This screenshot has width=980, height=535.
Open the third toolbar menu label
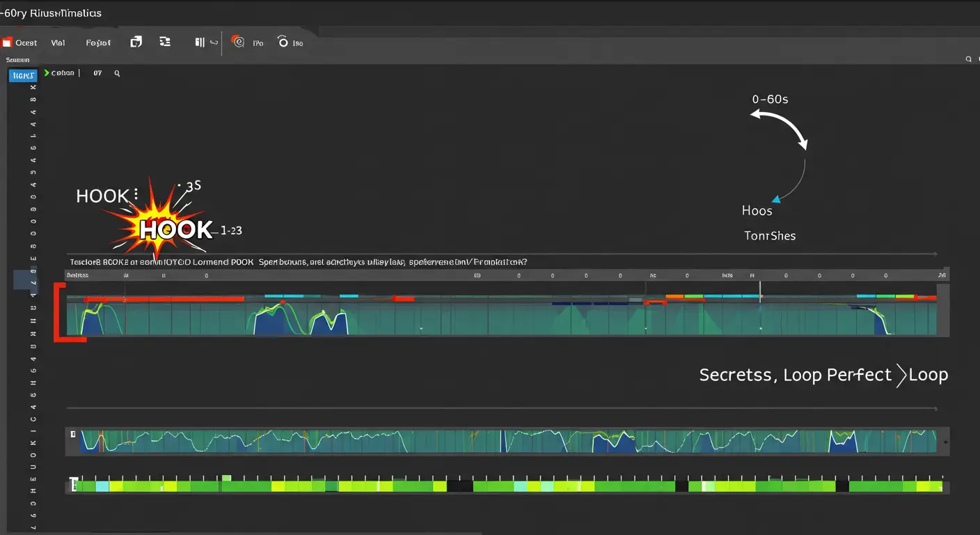tap(98, 42)
